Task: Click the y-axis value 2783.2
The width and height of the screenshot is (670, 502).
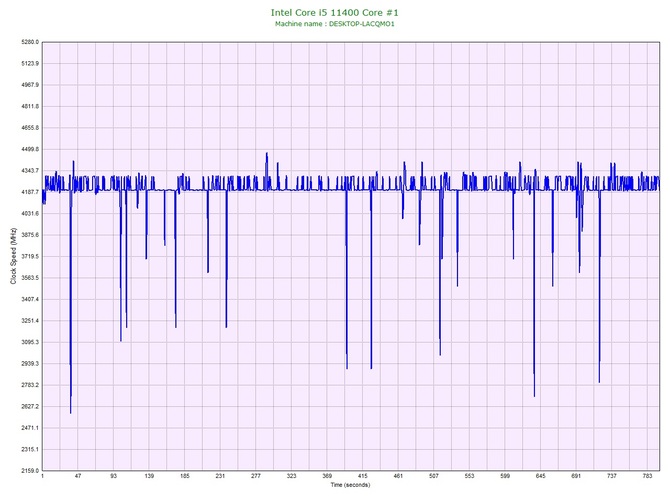Action: click(x=30, y=385)
